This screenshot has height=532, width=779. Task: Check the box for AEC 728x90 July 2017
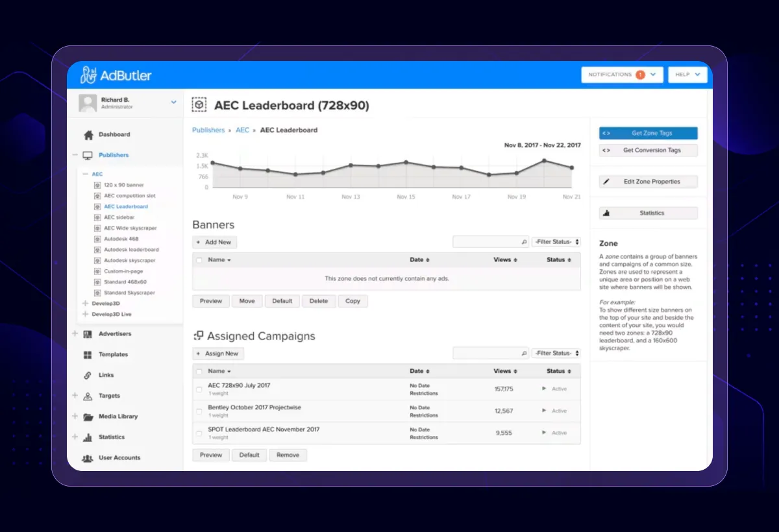click(199, 389)
